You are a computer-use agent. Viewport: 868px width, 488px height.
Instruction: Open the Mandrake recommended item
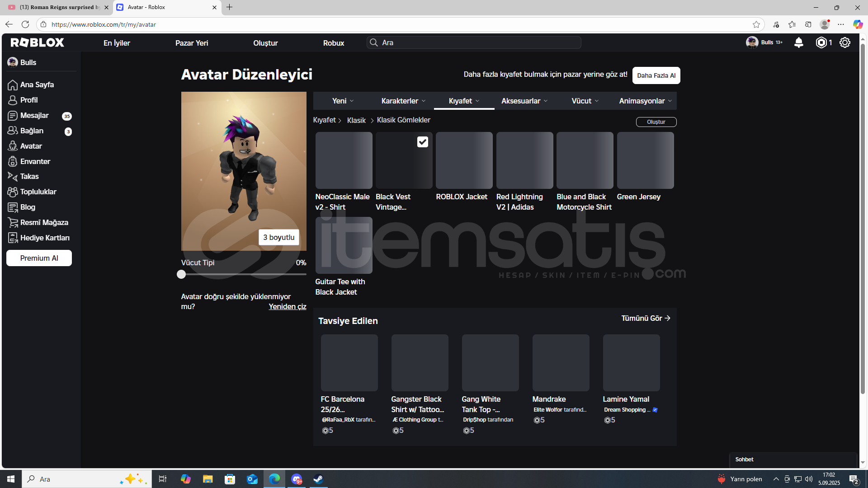point(561,363)
